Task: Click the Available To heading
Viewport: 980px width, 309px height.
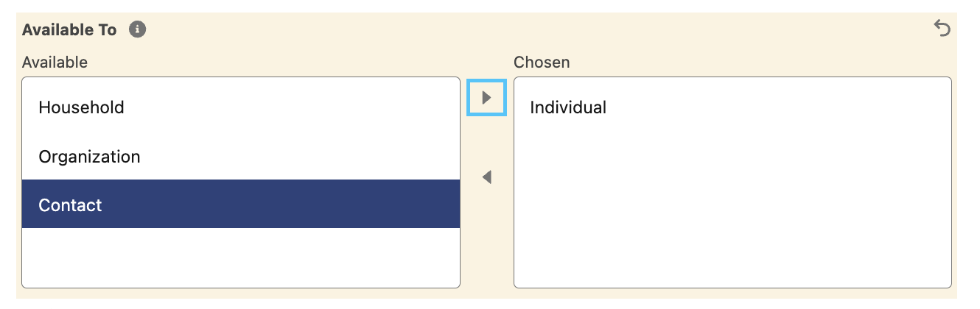Action: coord(69,30)
